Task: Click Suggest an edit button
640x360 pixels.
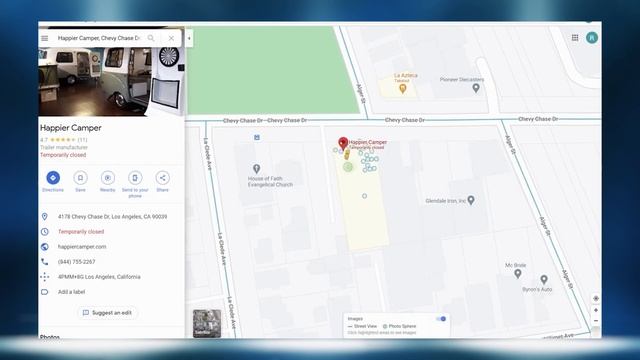Action: [107, 313]
